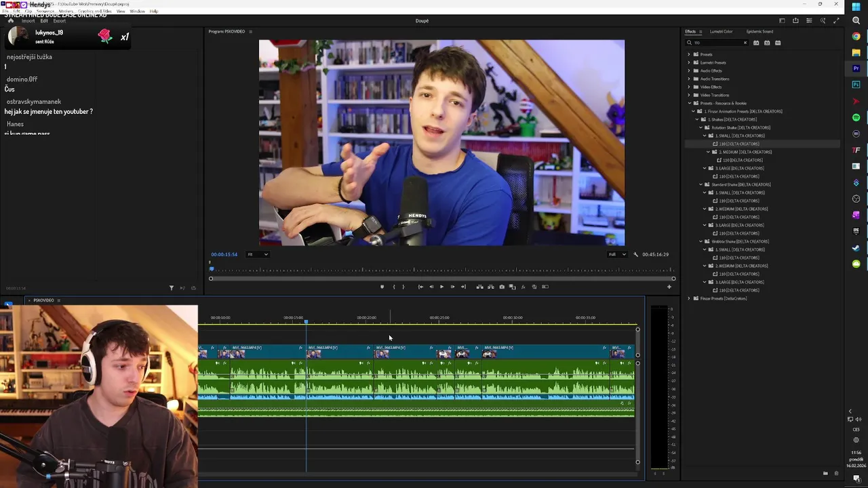Open the Full playback resolution dropdown
This screenshot has height=488, width=868.
[x=617, y=254]
